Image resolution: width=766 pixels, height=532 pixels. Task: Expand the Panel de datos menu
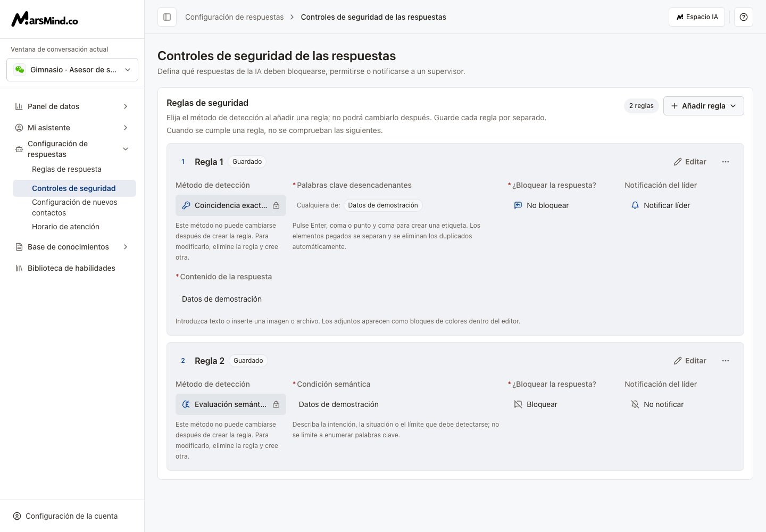tap(126, 106)
